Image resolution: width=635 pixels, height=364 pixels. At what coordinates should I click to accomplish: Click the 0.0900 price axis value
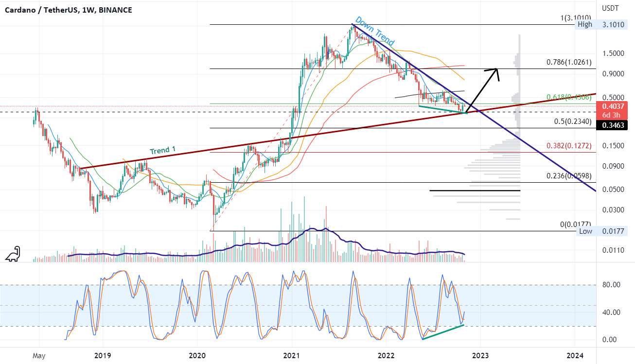coord(612,166)
